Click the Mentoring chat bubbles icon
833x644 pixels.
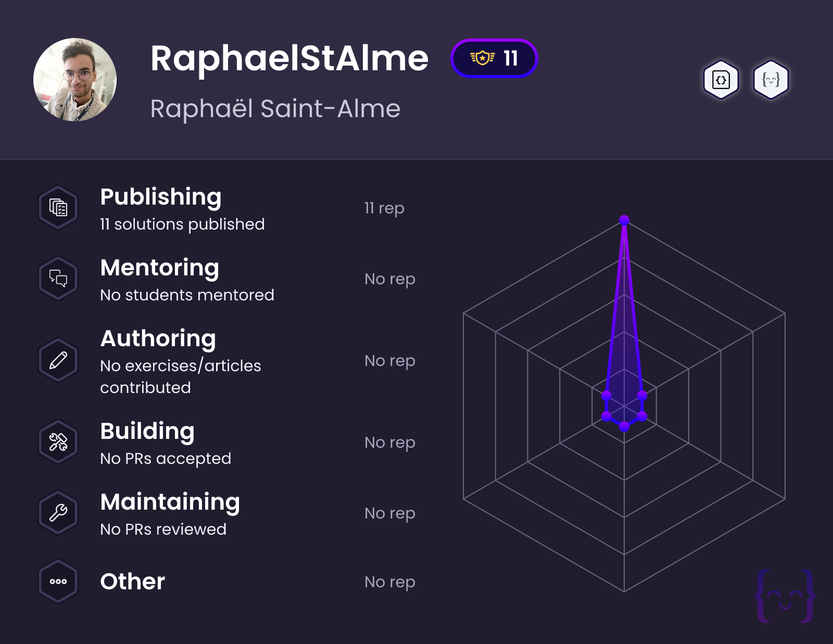pos(58,278)
